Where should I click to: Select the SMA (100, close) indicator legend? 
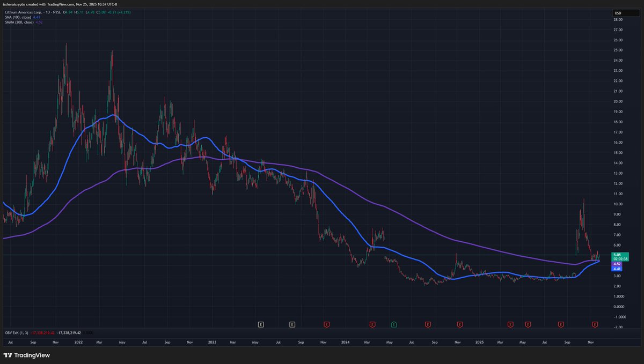[17, 17]
